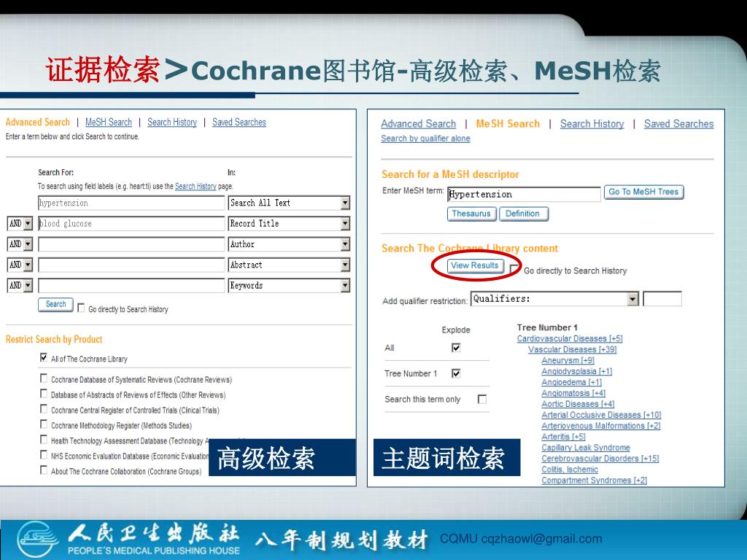This screenshot has width=747, height=560.
Task: Open MeSH Search link in left panel
Action: pyautogui.click(x=109, y=122)
